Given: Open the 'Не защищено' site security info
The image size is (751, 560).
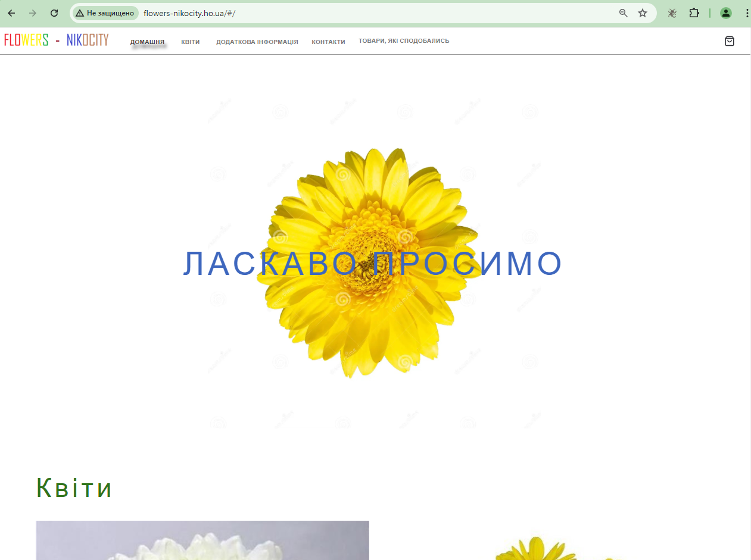Looking at the screenshot, I should click(105, 13).
